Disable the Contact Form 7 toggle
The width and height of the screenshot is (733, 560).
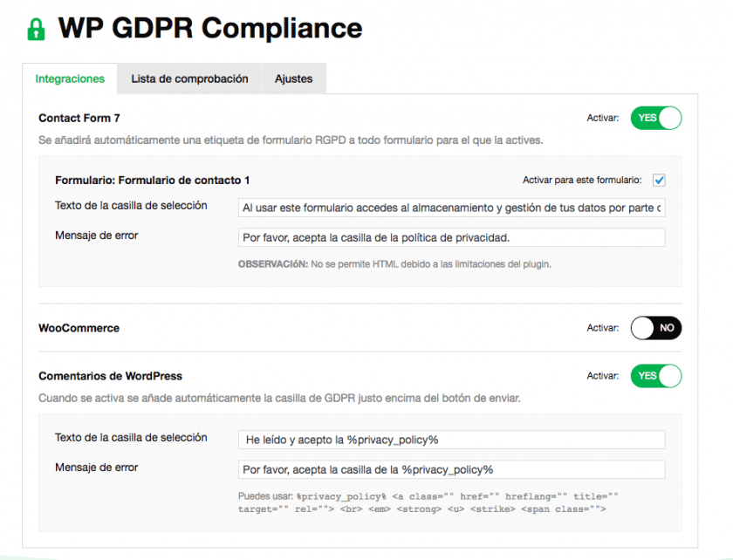pos(655,118)
